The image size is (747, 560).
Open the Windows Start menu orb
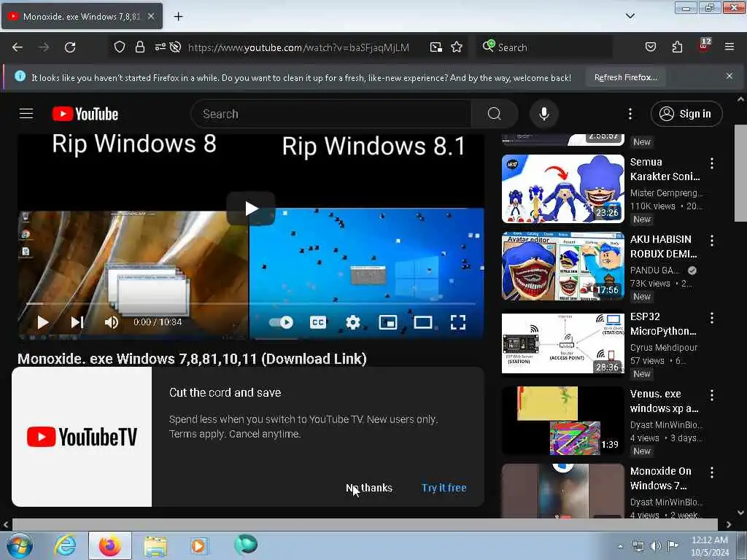(x=19, y=545)
